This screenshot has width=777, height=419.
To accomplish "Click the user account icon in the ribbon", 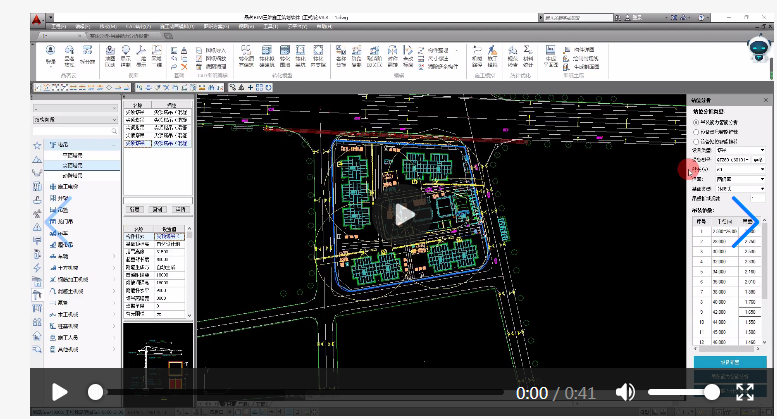I will coord(51,50).
